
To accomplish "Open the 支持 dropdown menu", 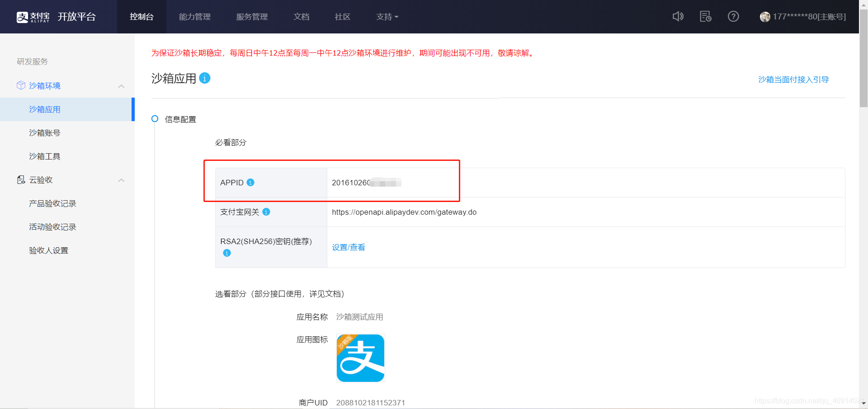I will click(x=387, y=17).
